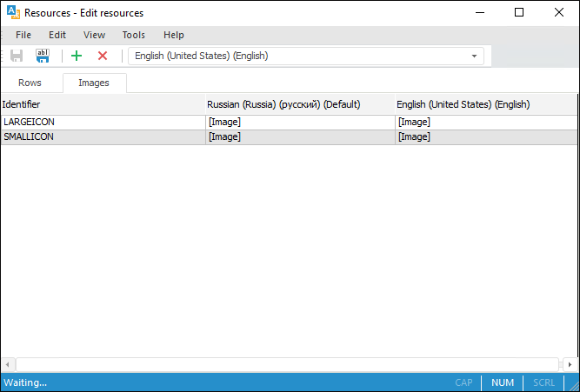
Task: Open the language dropdown list
Action: pyautogui.click(x=475, y=56)
